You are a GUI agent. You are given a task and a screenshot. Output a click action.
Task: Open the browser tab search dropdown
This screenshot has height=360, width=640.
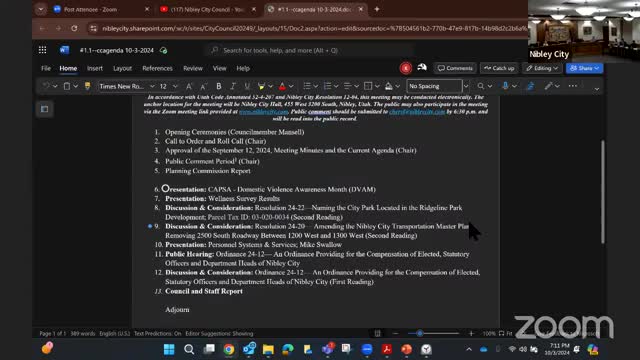[40, 9]
